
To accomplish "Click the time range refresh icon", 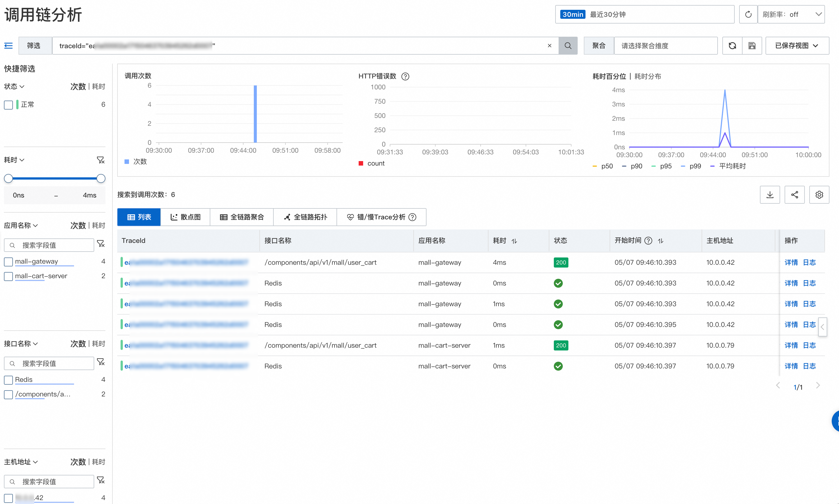I will click(x=748, y=14).
